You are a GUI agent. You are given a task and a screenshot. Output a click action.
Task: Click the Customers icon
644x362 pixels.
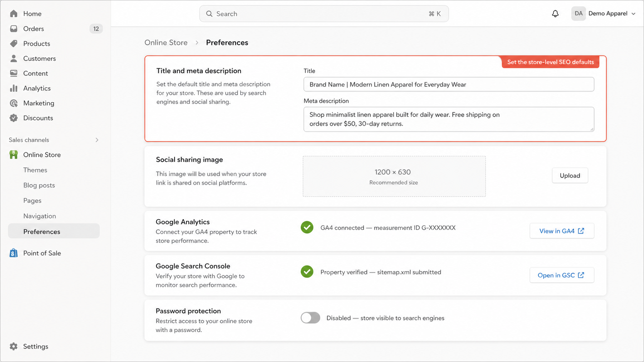click(x=13, y=58)
